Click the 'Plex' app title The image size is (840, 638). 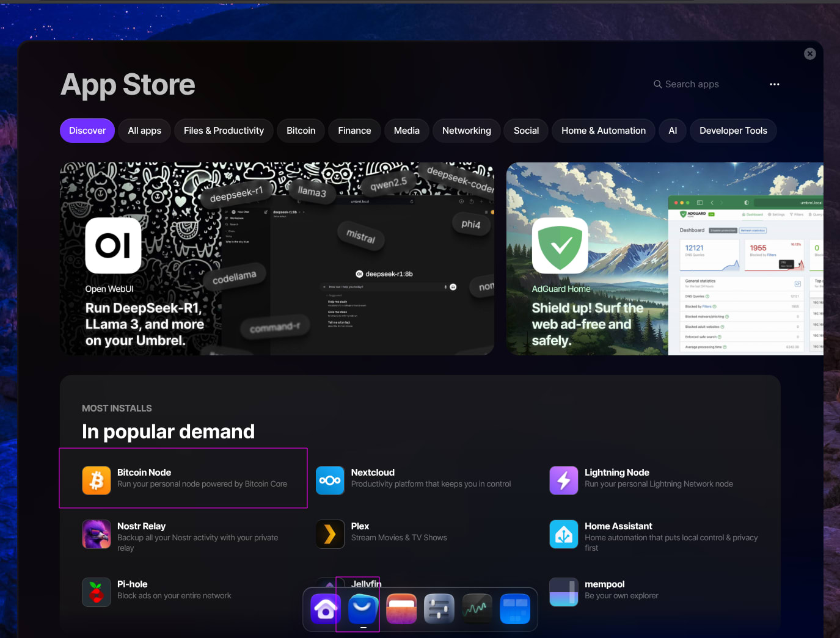click(360, 526)
